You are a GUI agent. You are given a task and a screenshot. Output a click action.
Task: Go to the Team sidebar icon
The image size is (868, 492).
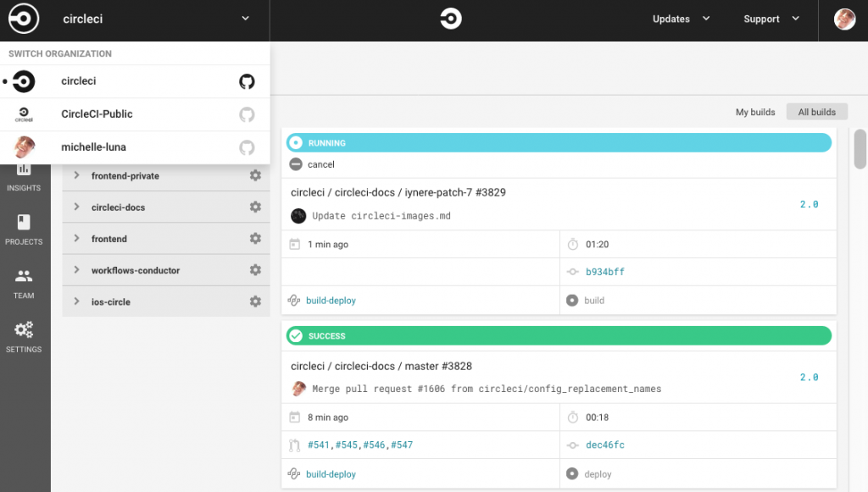click(24, 275)
